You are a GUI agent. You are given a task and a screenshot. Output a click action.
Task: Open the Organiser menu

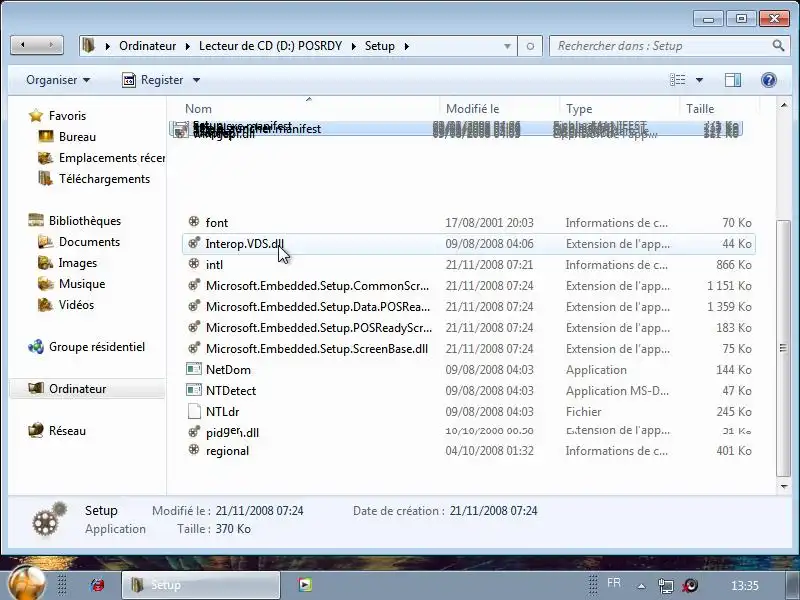(x=58, y=80)
